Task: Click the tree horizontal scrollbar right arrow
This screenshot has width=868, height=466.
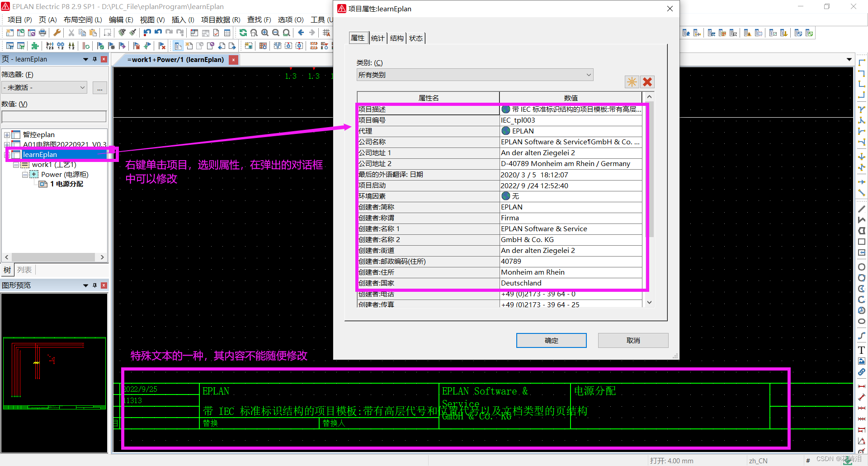Action: [x=102, y=257]
